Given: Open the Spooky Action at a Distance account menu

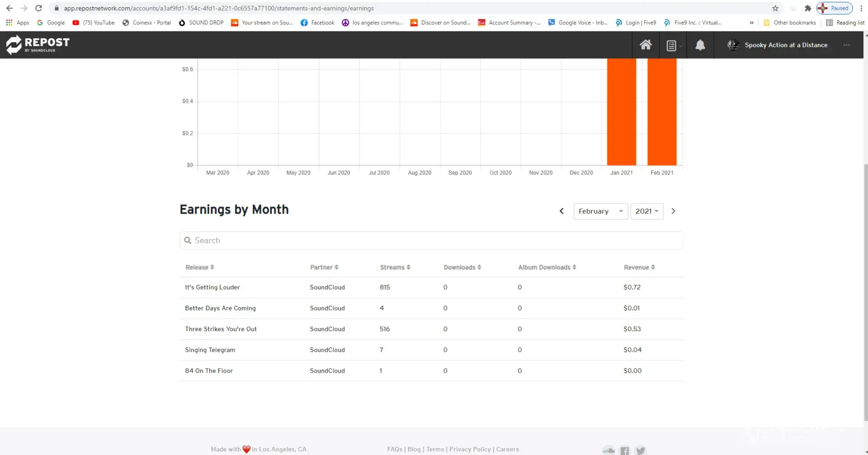Looking at the screenshot, I should click(786, 45).
